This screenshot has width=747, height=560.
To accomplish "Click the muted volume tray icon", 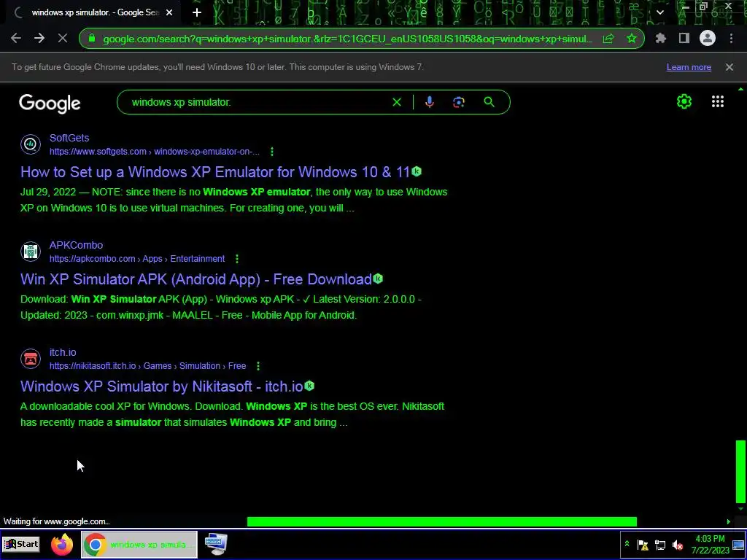I will (678, 545).
